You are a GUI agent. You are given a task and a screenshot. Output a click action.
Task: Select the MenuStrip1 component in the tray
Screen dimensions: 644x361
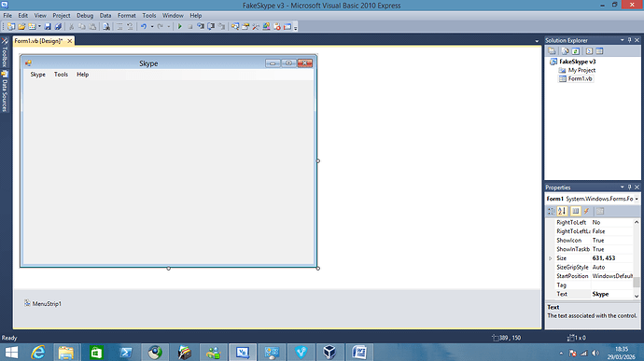pos(43,303)
